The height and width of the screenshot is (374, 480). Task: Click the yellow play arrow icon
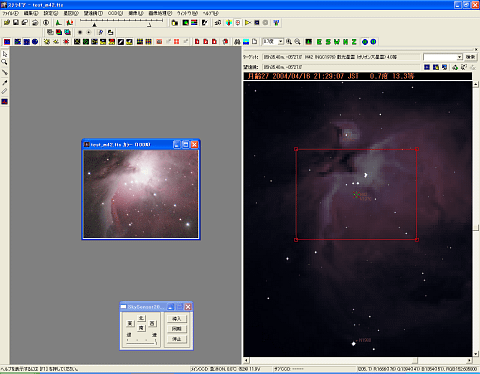coord(248,22)
